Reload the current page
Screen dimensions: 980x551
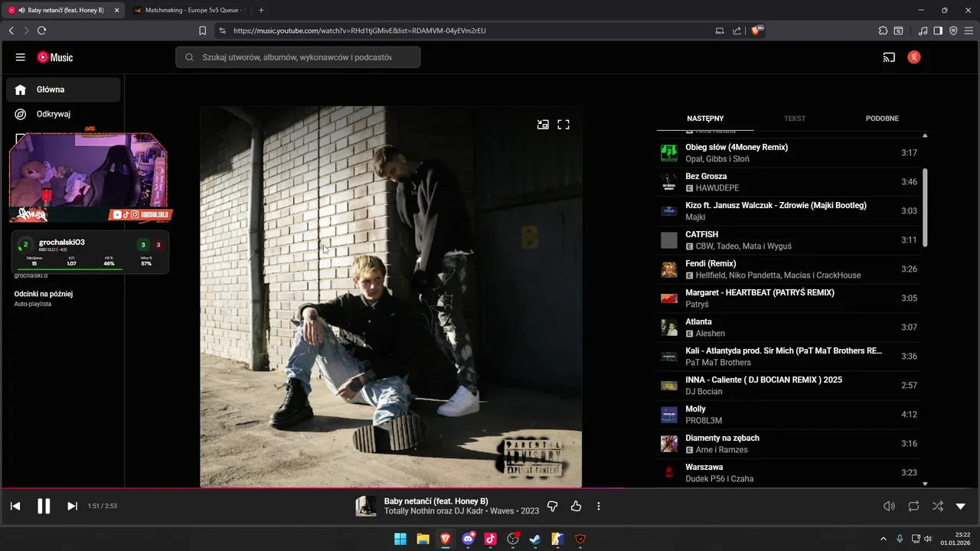(x=41, y=31)
